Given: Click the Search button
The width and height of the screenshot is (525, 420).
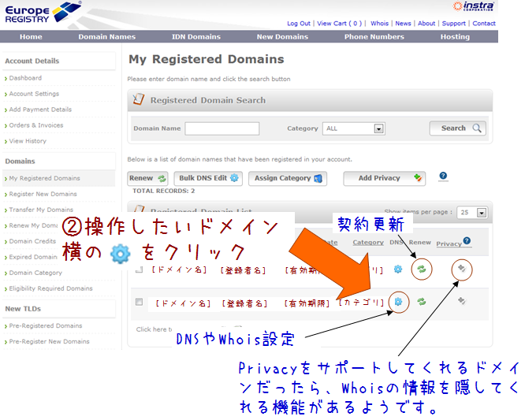Looking at the screenshot, I should (458, 128).
